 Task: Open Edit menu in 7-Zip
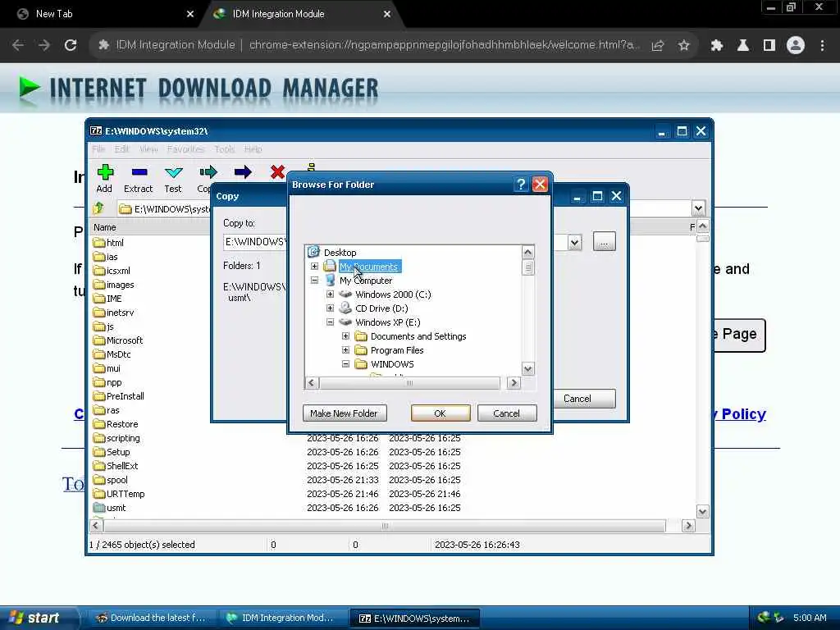click(x=121, y=149)
